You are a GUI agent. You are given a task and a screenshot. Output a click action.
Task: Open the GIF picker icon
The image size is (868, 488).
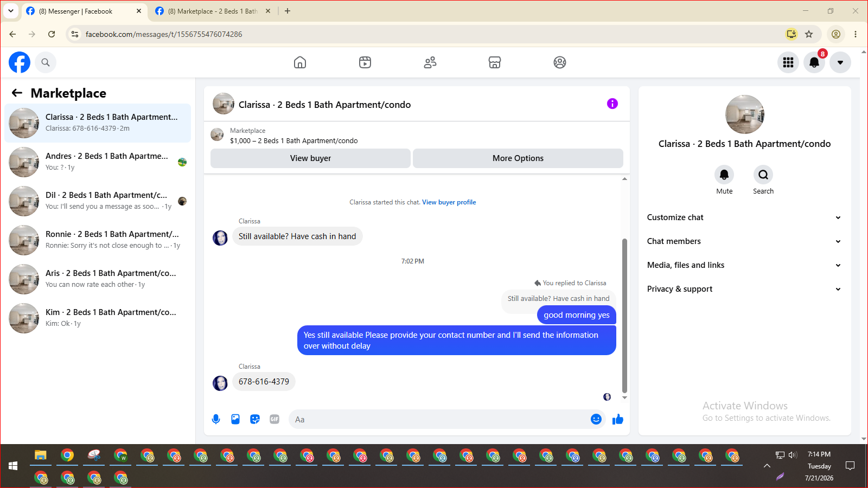[x=275, y=419]
